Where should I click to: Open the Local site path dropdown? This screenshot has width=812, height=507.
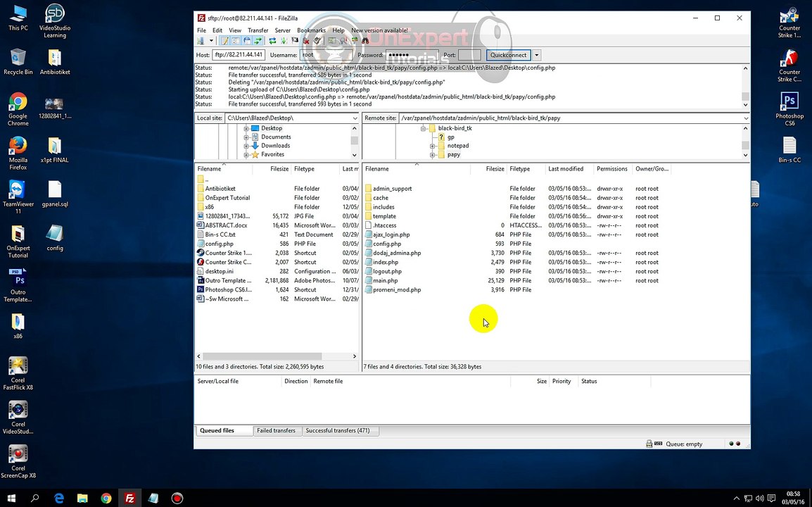tap(354, 118)
